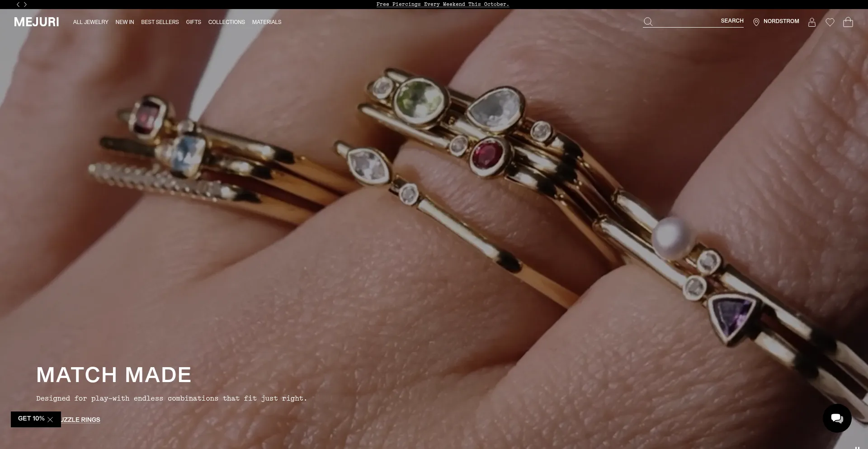Open the shopping bag icon
This screenshot has height=449, width=868.
848,22
